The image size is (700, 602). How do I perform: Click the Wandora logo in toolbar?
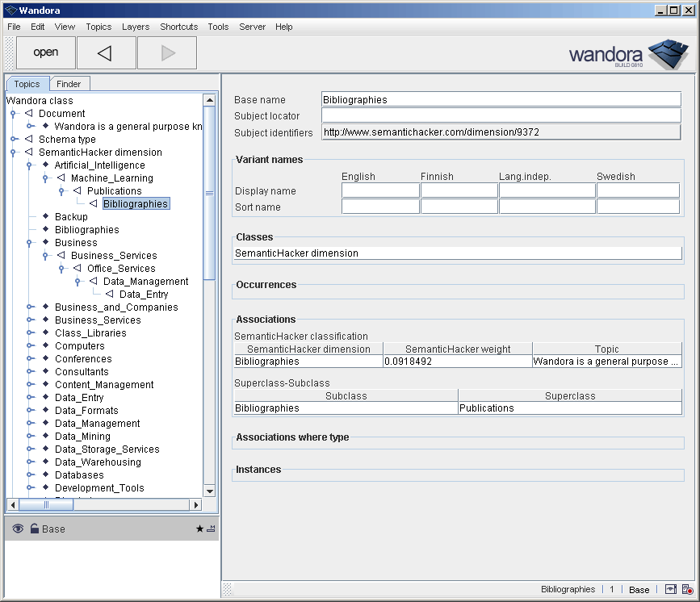[x=627, y=55]
